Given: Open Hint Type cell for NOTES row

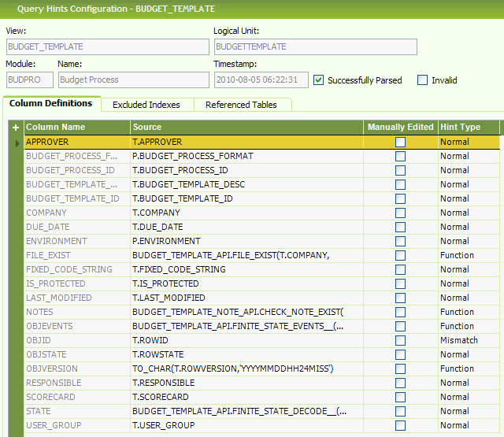Looking at the screenshot, I should 468,313.
